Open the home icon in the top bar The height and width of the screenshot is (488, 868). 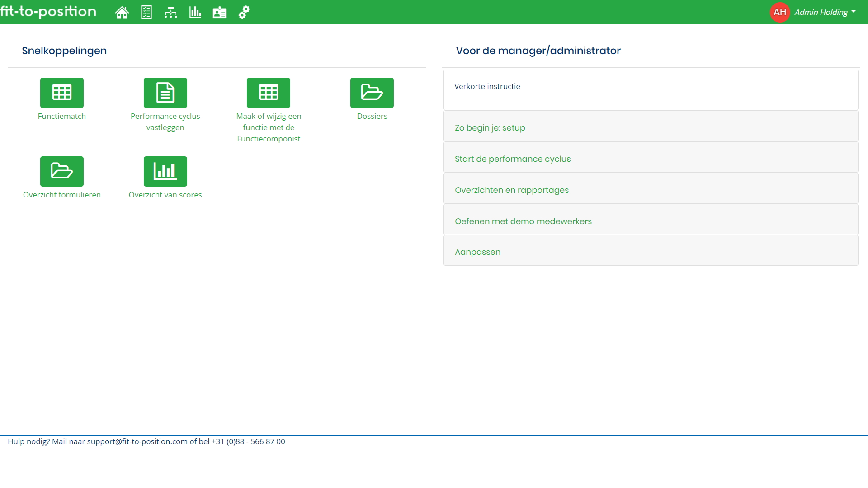click(x=122, y=12)
